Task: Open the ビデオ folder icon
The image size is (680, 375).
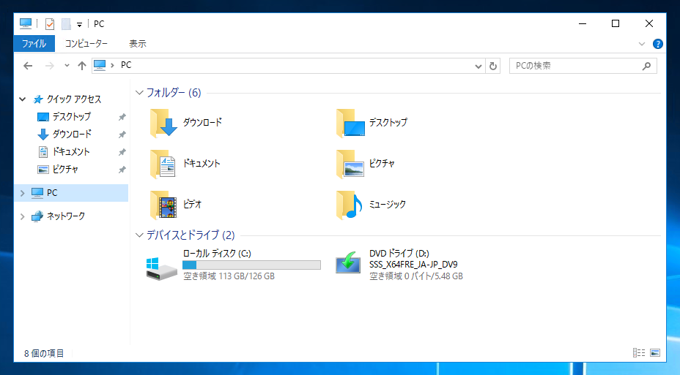Action: (163, 205)
